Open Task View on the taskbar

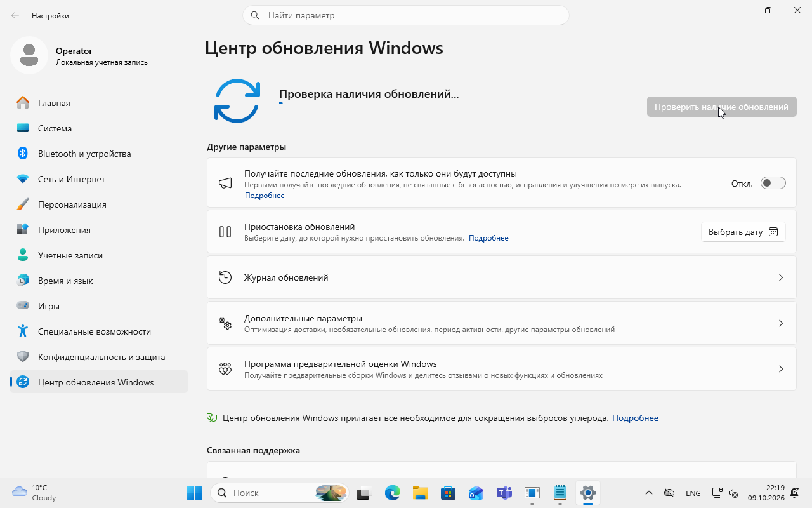[x=363, y=493]
